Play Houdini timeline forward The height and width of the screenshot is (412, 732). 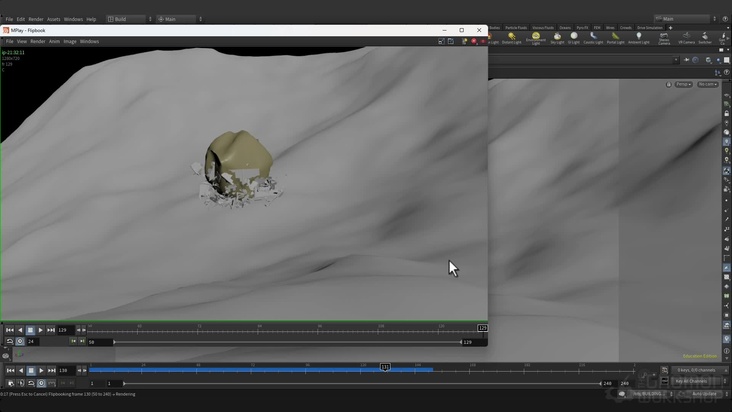click(41, 370)
